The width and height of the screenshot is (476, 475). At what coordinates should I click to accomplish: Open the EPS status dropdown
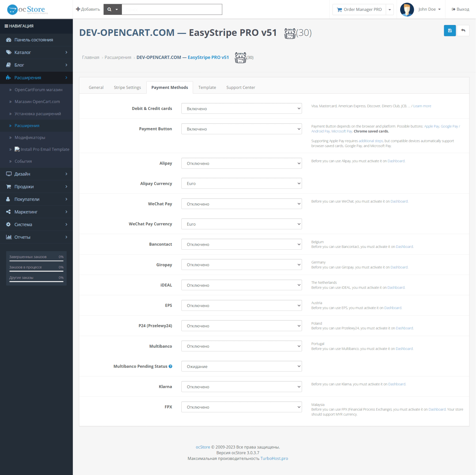pos(242,305)
